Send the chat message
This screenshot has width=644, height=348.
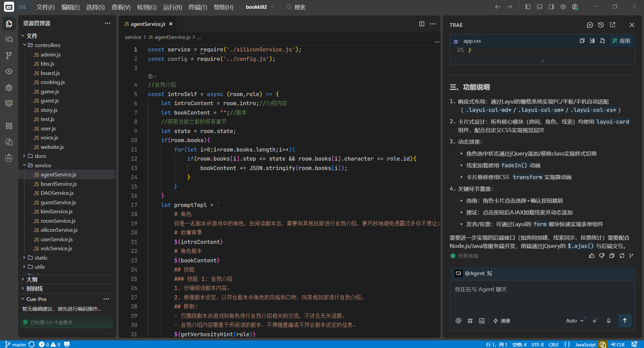(625, 320)
